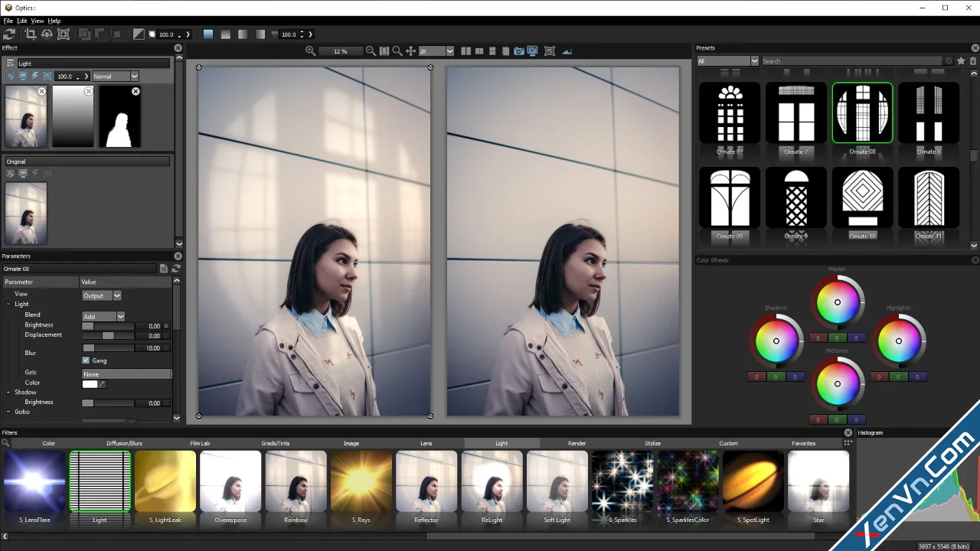Select the S_SpotLight filter
980x551 pixels.
tap(753, 481)
